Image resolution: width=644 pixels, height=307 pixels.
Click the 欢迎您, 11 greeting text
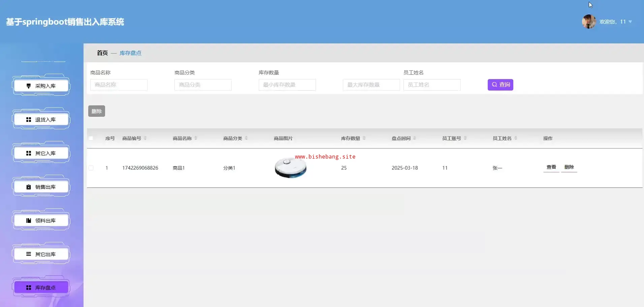click(613, 22)
